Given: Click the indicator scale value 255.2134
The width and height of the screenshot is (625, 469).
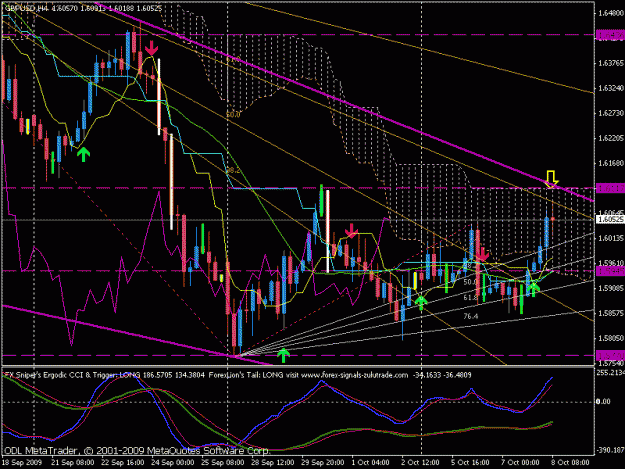Looking at the screenshot, I should [x=610, y=372].
